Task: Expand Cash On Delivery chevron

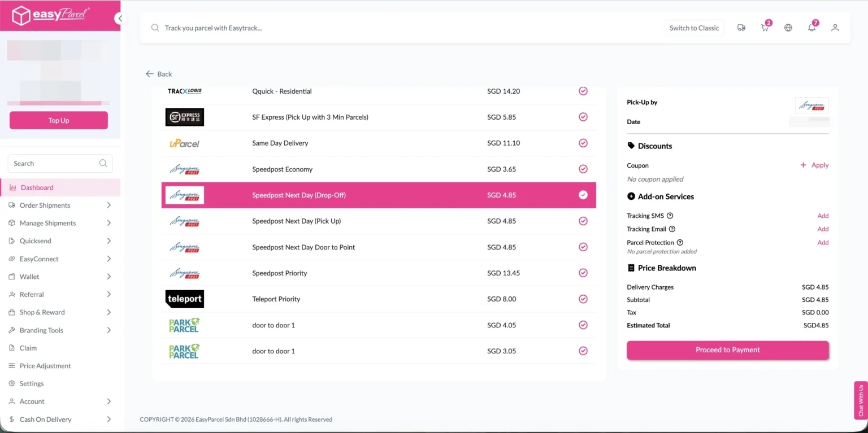Action: point(109,419)
